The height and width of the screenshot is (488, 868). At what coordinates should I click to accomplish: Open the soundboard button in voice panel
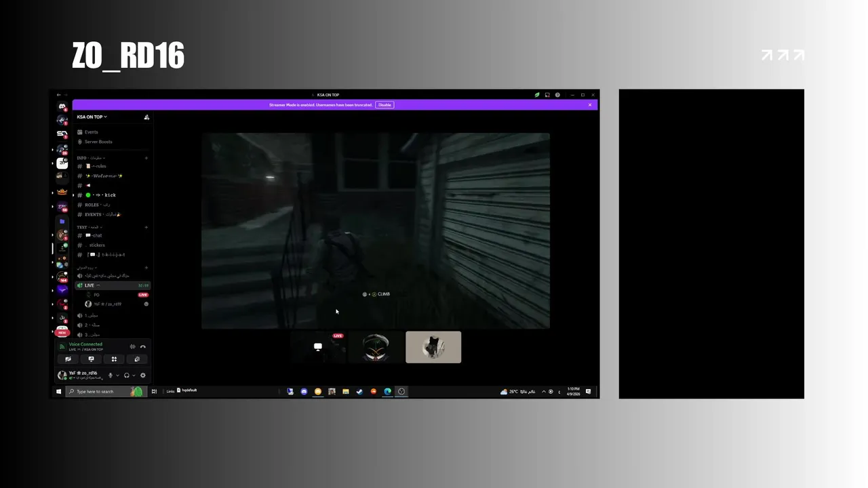coord(137,359)
